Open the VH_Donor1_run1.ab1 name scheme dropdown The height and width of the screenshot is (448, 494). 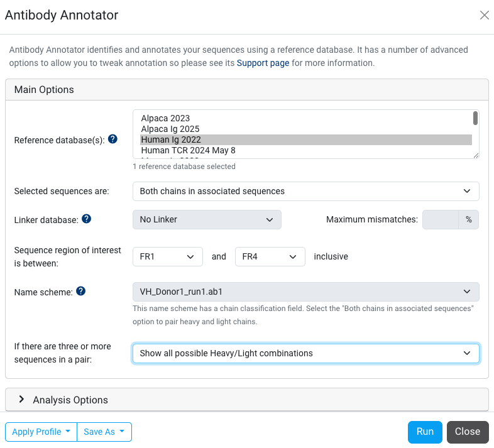tap(305, 292)
